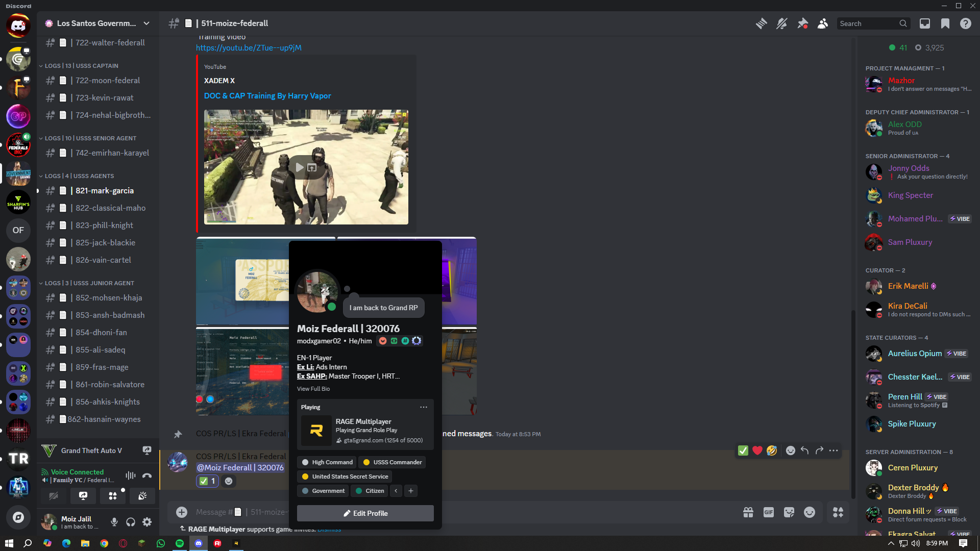Open Erik Marelli's member profile
This screenshot has width=980, height=551.
pos(920,286)
